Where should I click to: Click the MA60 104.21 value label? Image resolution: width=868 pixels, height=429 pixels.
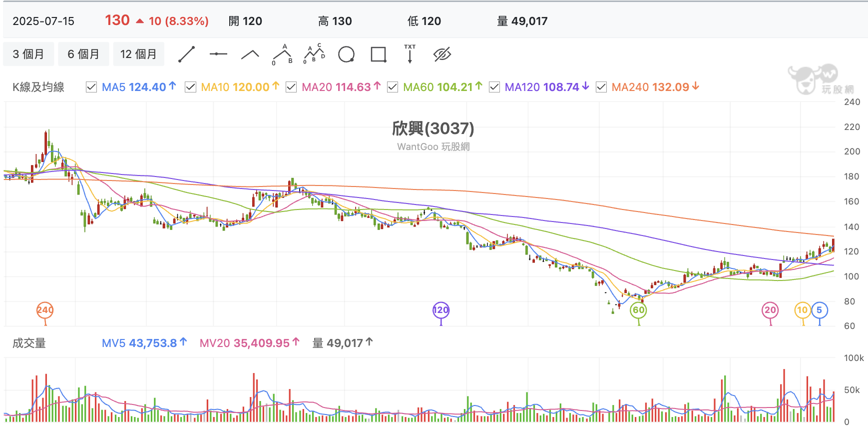coord(443,87)
